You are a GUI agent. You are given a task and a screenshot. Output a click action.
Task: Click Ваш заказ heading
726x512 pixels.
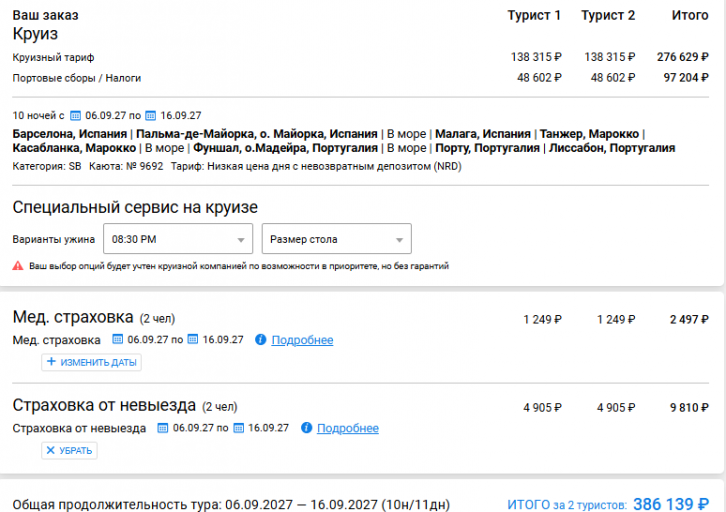tap(45, 15)
